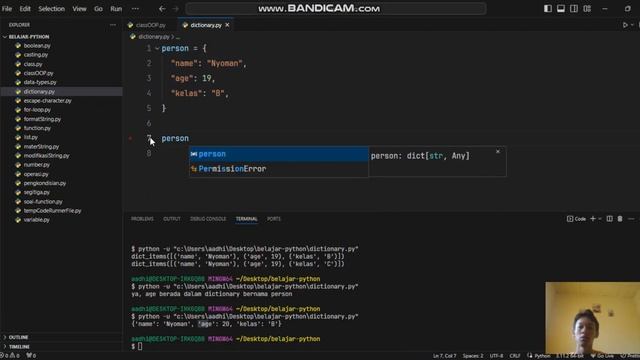Image resolution: width=640 pixels, height=360 pixels.
Task: Select the dictionary.py editor tab
Action: click(205, 25)
